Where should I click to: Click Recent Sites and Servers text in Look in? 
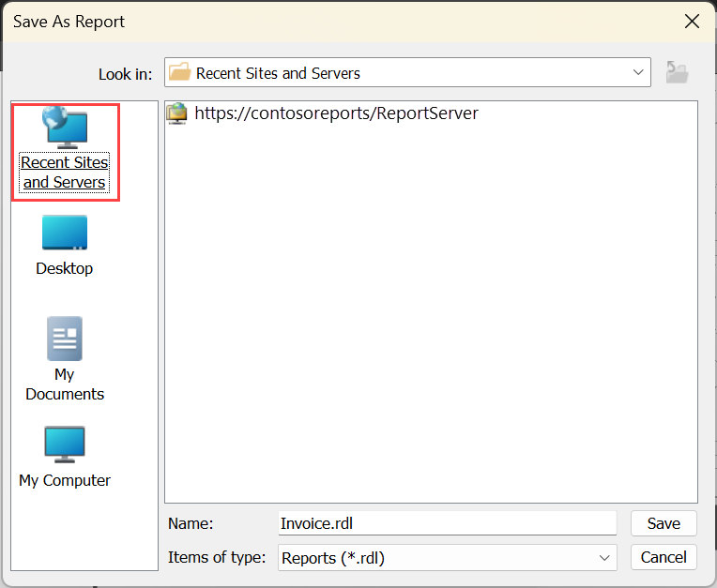pyautogui.click(x=278, y=73)
